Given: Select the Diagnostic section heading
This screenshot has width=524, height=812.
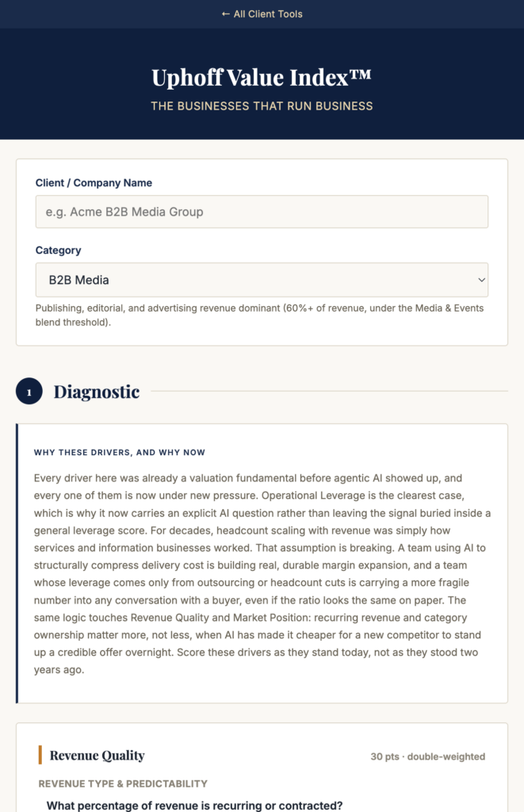Looking at the screenshot, I should [x=97, y=392].
